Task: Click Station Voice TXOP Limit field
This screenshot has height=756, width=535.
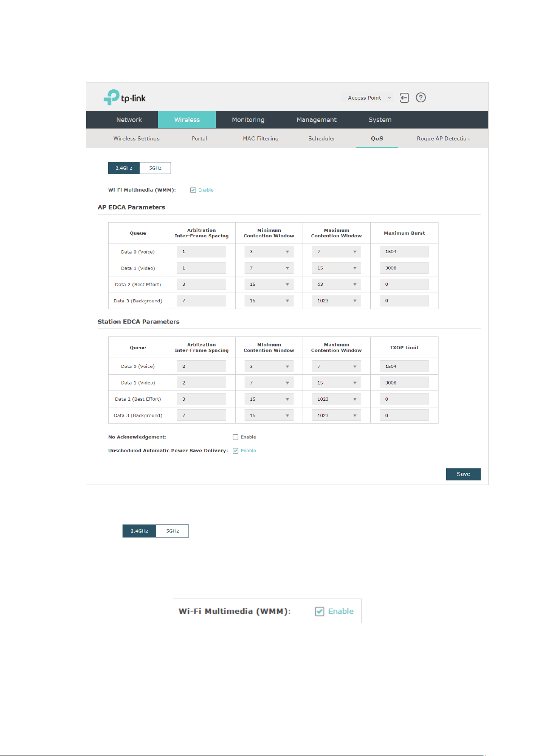Action: (x=404, y=367)
